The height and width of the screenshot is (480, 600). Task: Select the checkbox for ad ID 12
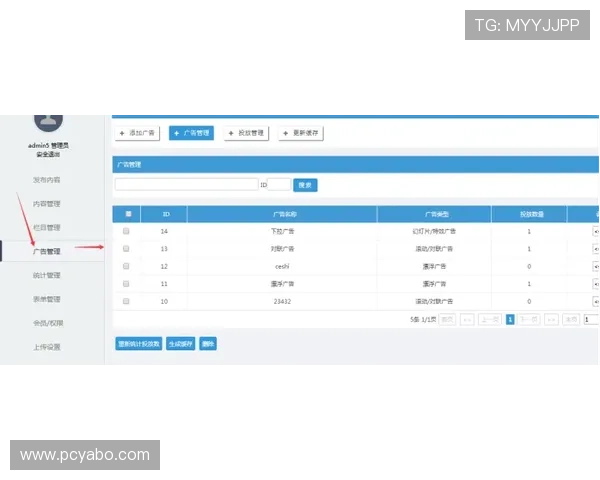(126, 266)
